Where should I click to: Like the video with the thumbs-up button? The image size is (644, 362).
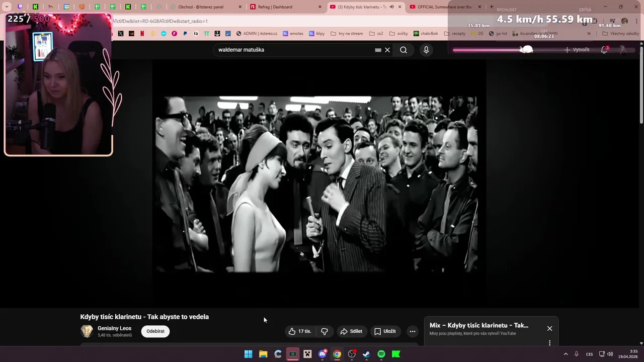(x=300, y=331)
